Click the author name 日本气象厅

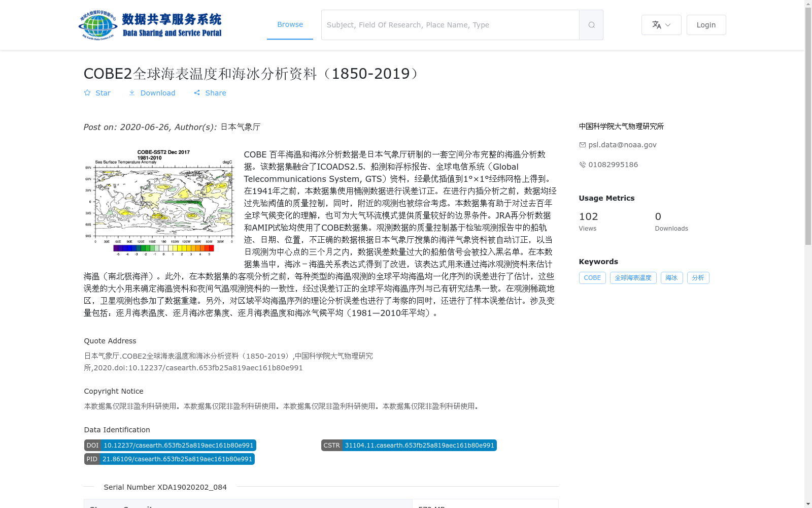click(x=241, y=127)
